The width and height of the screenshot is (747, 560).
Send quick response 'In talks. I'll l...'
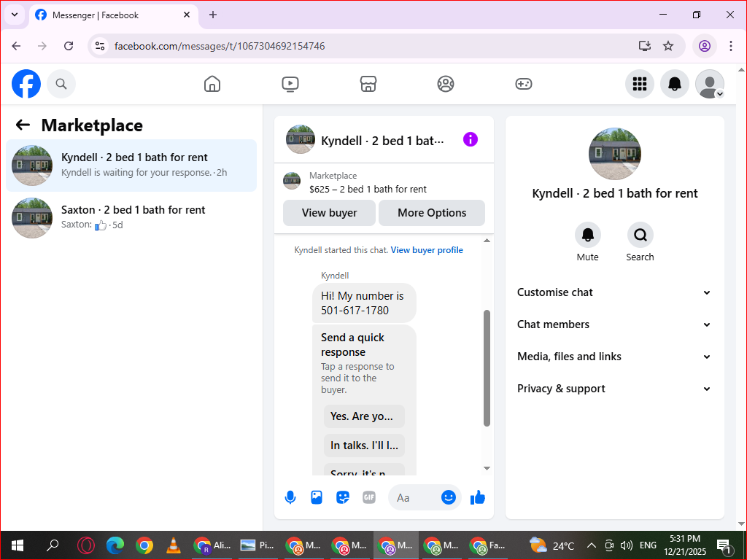tap(365, 446)
